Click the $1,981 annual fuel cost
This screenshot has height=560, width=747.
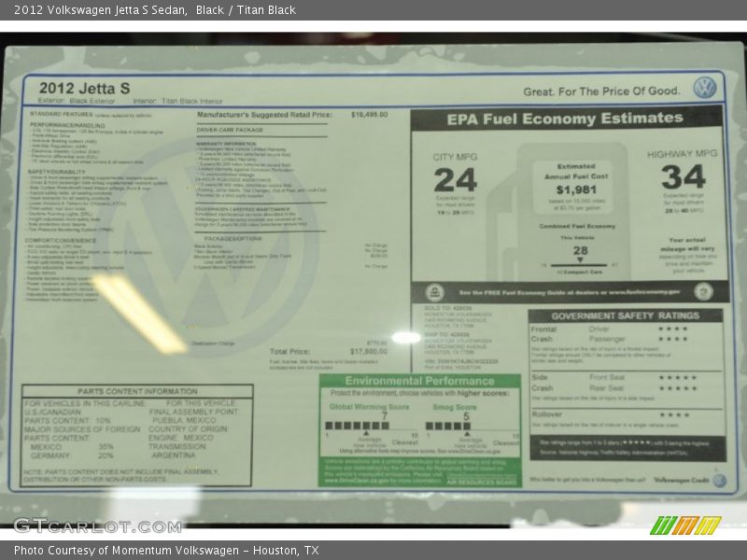pyautogui.click(x=576, y=190)
